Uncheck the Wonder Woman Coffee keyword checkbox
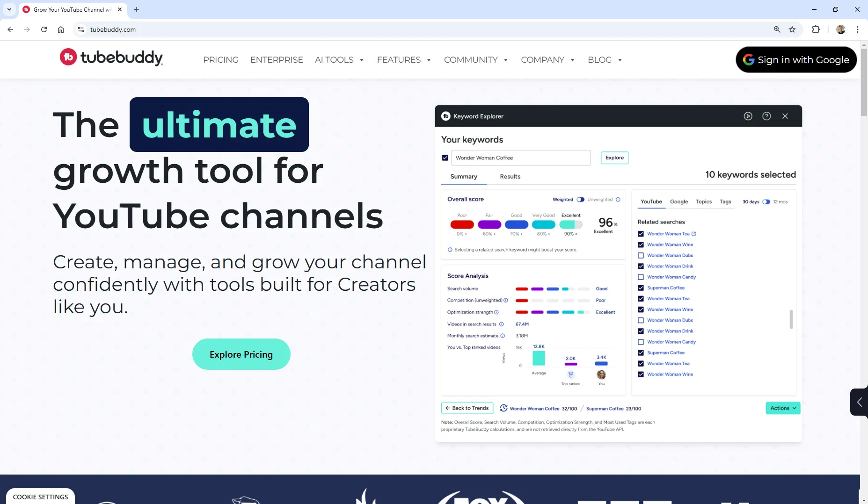Image resolution: width=868 pixels, height=504 pixels. pos(445,158)
